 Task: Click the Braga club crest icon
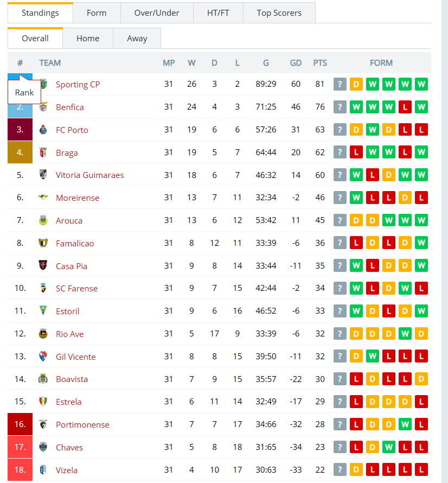click(x=43, y=152)
